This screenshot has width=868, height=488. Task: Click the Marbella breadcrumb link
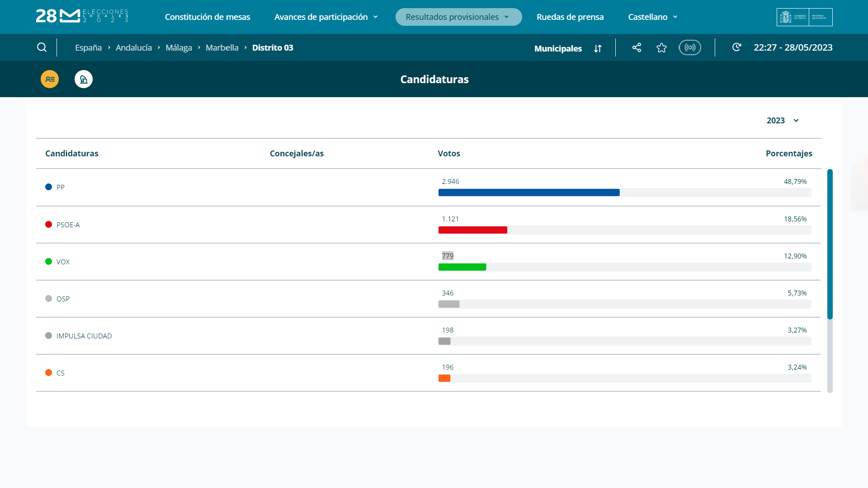click(x=222, y=48)
